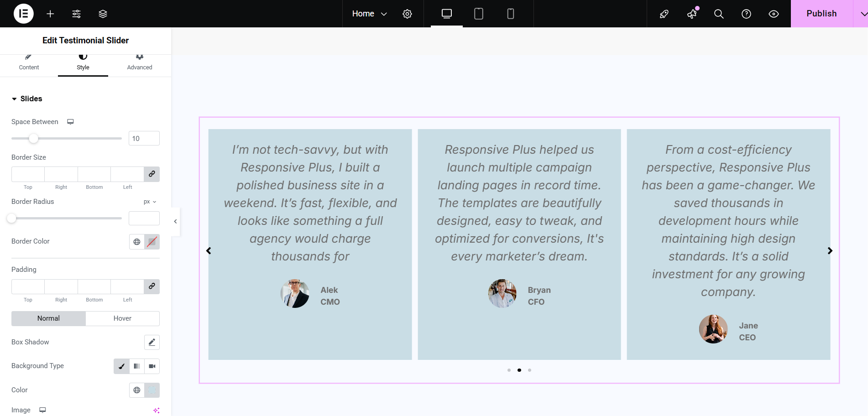Viewport: 868px width, 416px height.
Task: Switch to desktop view mode
Action: click(x=447, y=14)
